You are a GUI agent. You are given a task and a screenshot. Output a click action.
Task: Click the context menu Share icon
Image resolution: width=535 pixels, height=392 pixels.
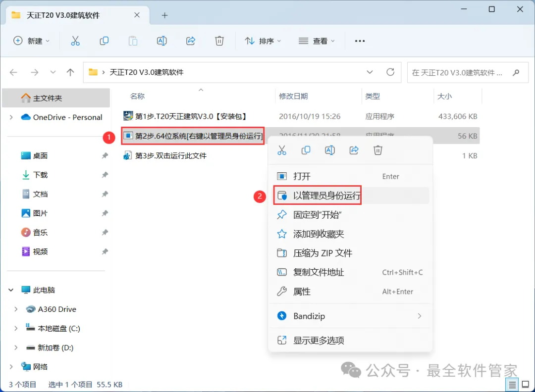coord(354,150)
